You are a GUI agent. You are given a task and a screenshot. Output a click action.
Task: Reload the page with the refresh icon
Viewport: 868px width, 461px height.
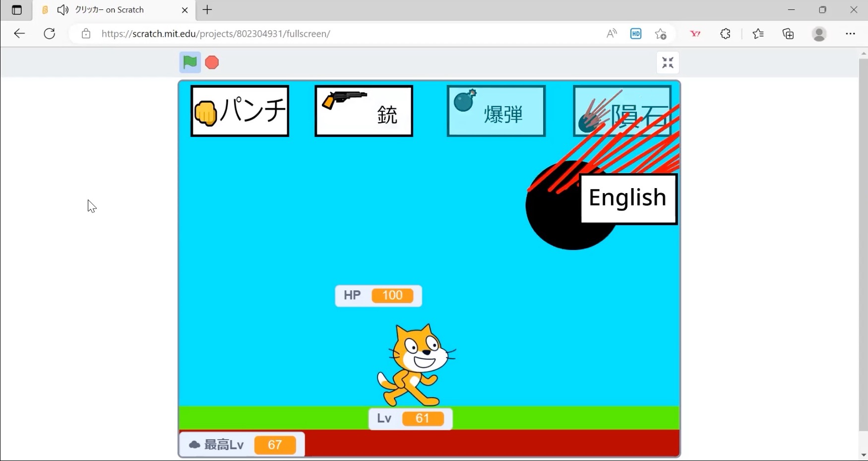pos(50,34)
